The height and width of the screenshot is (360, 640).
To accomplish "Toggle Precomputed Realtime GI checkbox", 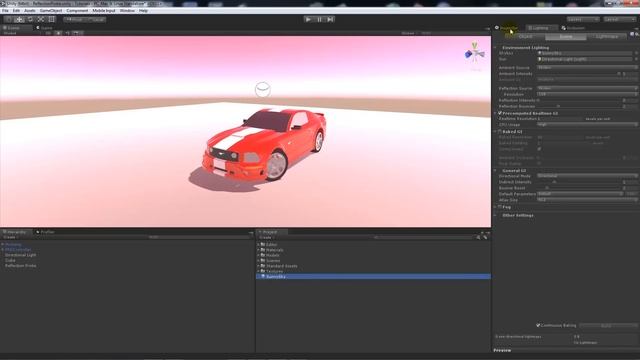I will [x=500, y=113].
